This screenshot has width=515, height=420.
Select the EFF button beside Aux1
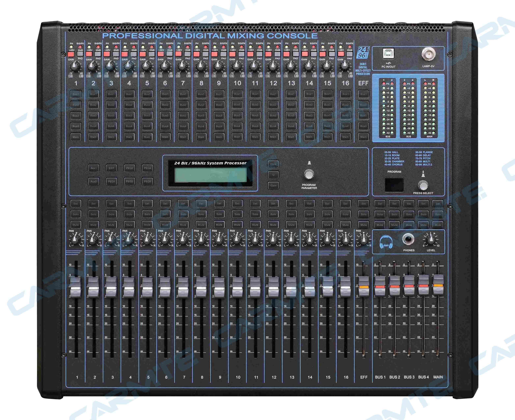(x=111, y=168)
